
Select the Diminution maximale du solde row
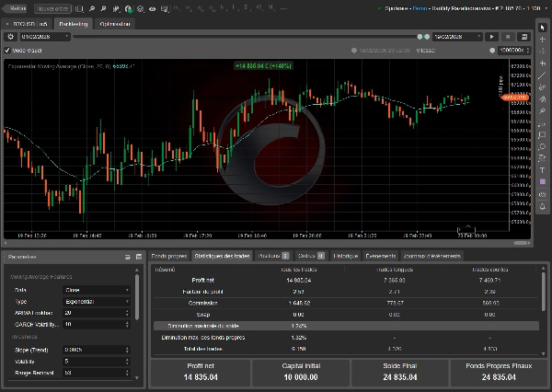click(x=346, y=326)
